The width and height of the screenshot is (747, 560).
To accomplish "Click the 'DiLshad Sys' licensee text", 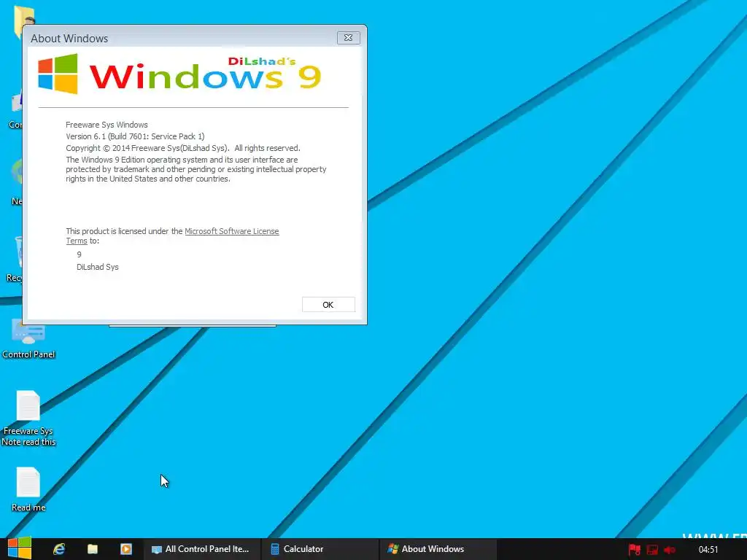I will point(98,267).
